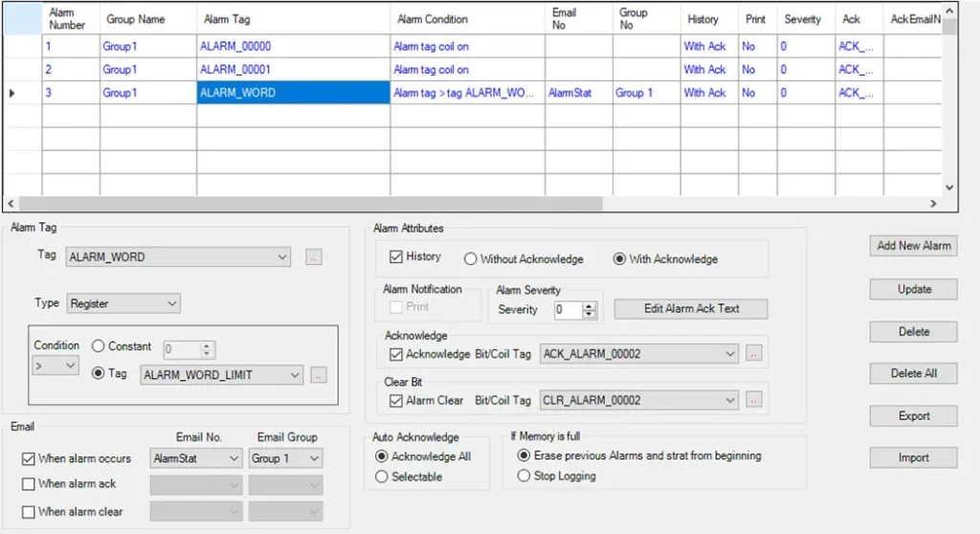Click the Alarm Tag column header

[293, 19]
